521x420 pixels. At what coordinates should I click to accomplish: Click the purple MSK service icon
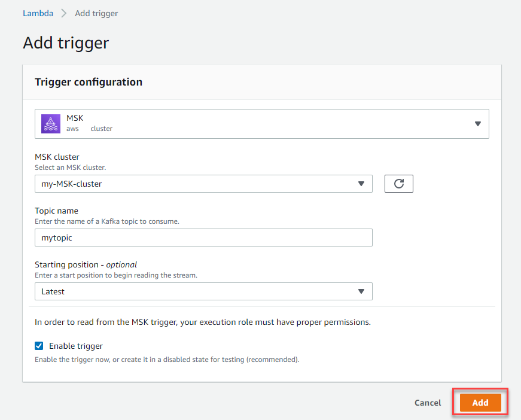[51, 124]
